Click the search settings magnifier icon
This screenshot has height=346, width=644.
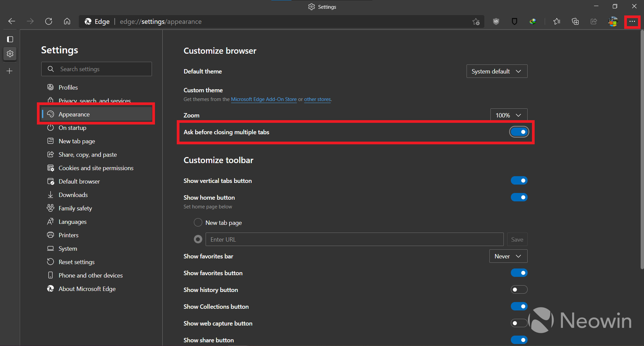pyautogui.click(x=51, y=69)
